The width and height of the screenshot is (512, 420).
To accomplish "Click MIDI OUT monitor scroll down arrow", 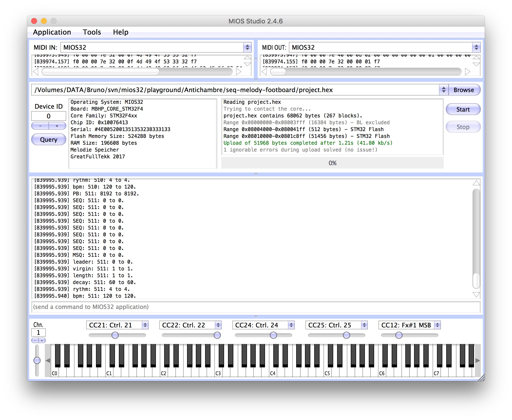I will coord(476,64).
